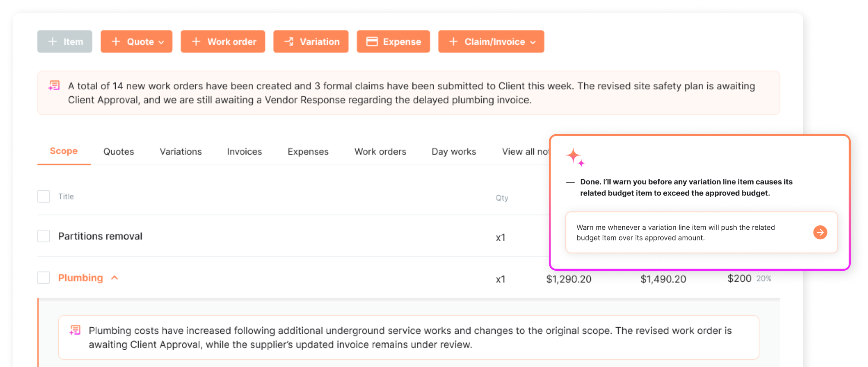The width and height of the screenshot is (868, 367).
Task: Open the Work orders tab
Action: (x=380, y=152)
